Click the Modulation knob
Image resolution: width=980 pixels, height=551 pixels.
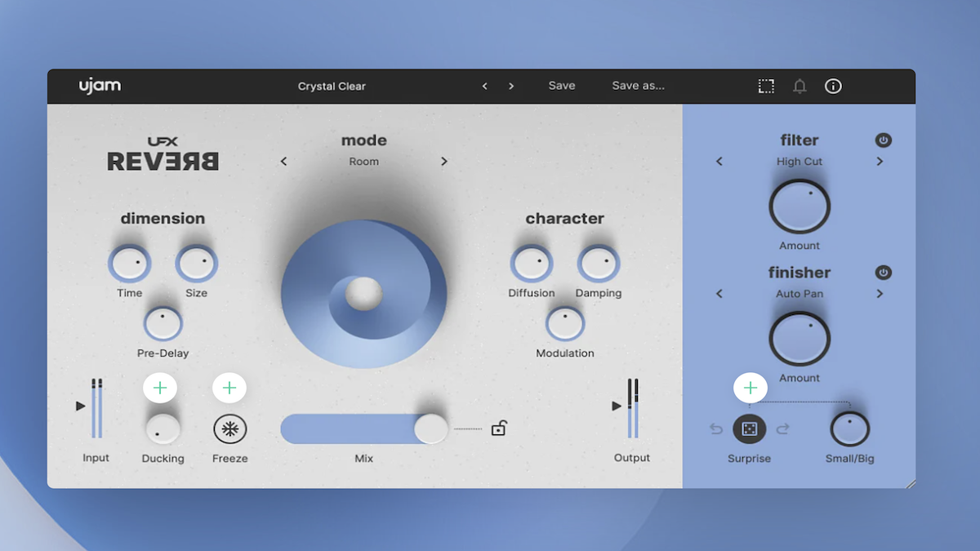[565, 323]
